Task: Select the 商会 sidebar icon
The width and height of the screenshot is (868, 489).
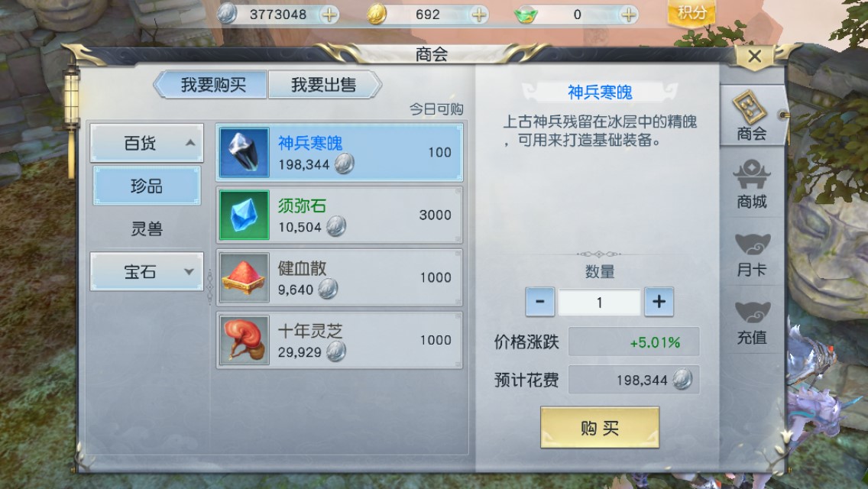Action: click(x=751, y=115)
